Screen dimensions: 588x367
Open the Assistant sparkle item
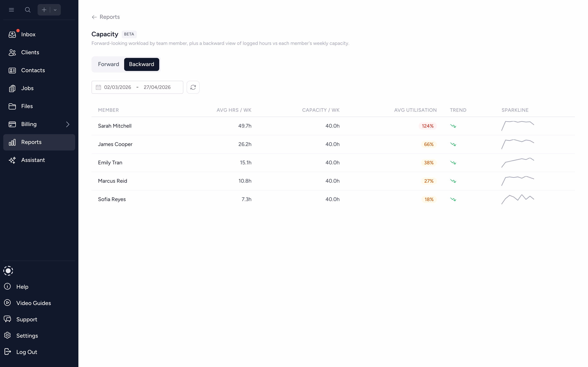(33, 160)
